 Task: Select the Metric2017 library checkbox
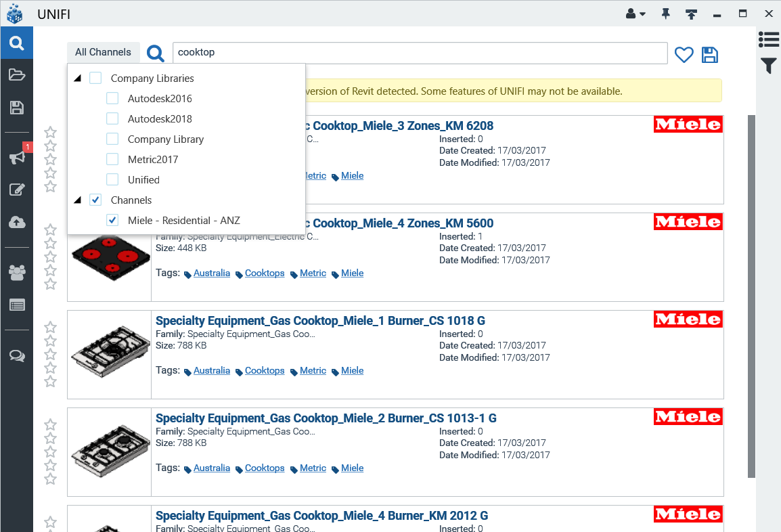pos(112,160)
